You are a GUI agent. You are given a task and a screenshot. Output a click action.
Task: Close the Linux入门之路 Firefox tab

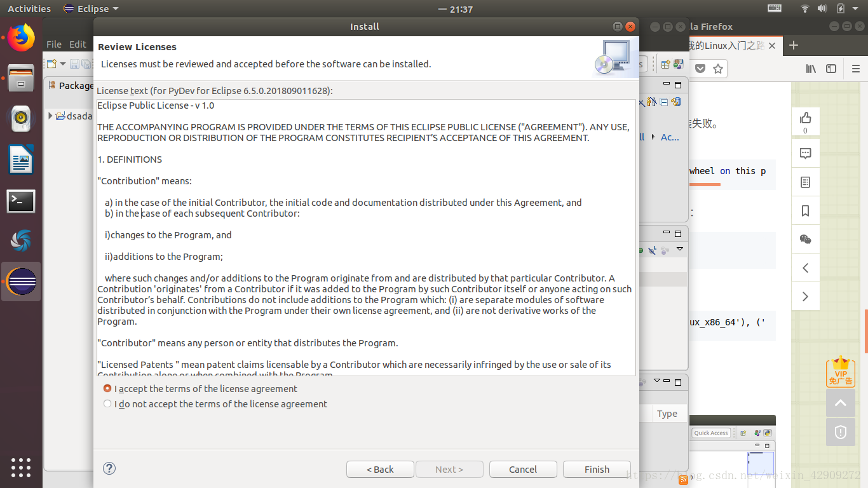[x=772, y=46]
